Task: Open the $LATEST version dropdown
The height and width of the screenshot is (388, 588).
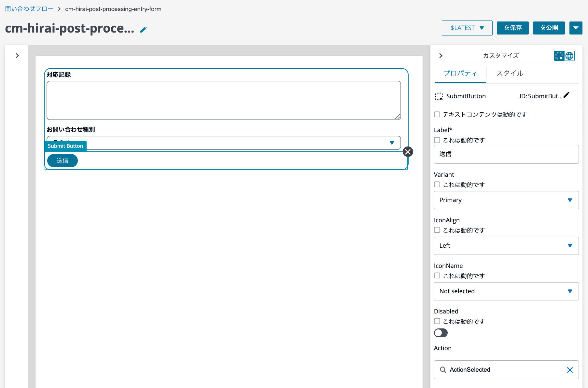Action: point(467,28)
